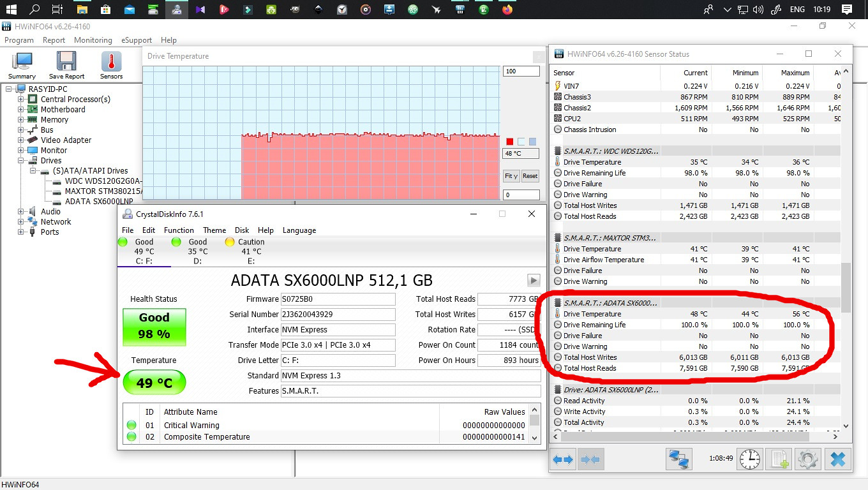Click the 49 °C temperature button
This screenshot has width=868, height=490.
click(x=154, y=383)
